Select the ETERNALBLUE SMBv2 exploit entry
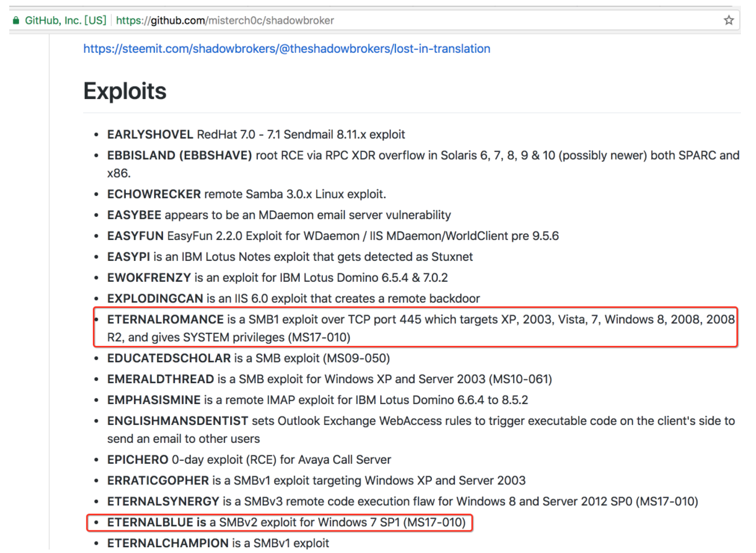 286,522
